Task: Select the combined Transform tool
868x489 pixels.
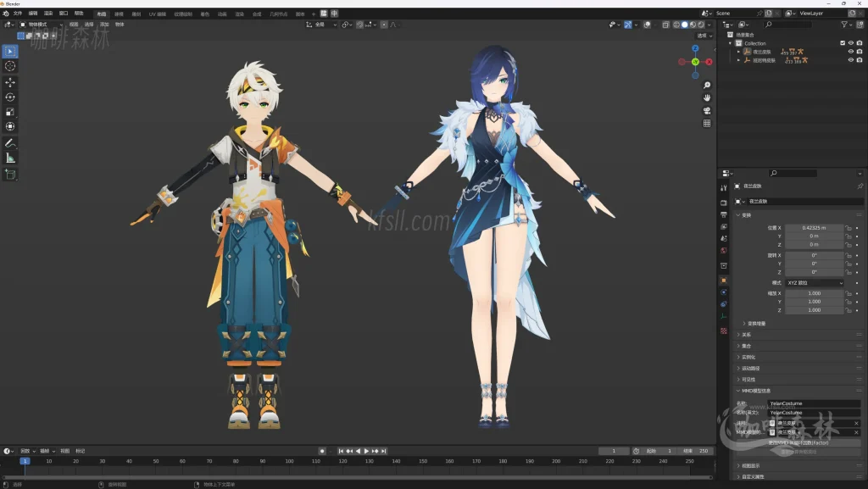Action: coord(10,126)
